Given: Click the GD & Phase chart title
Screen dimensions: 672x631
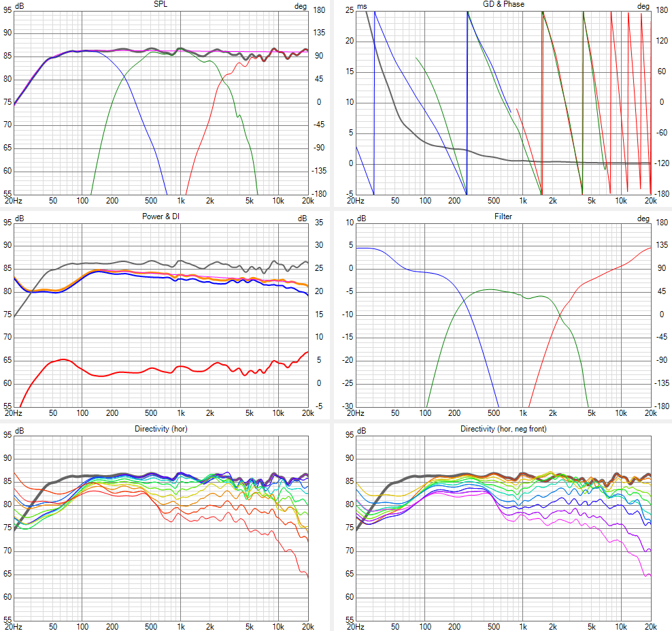Looking at the screenshot, I should 503,4.
